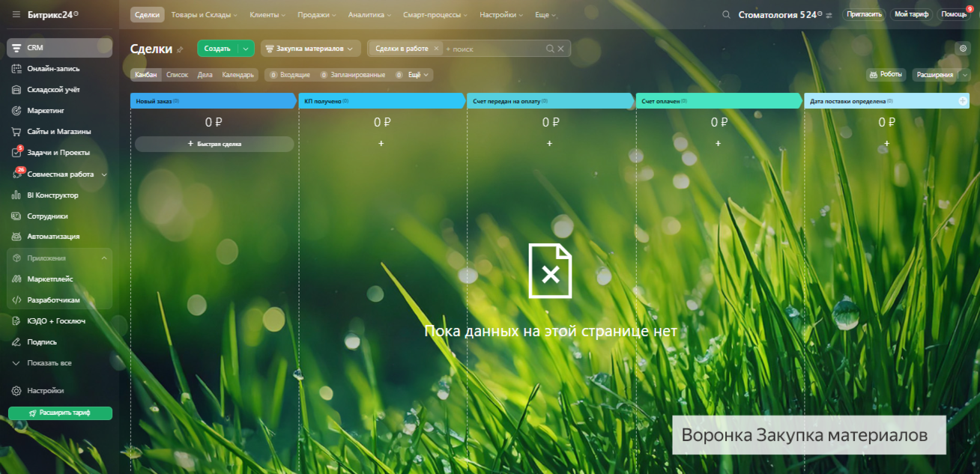Viewport: 980px width, 474px height.
Task: Add a stage with the plus on Дата поставки определена
Action: pyautogui.click(x=963, y=100)
